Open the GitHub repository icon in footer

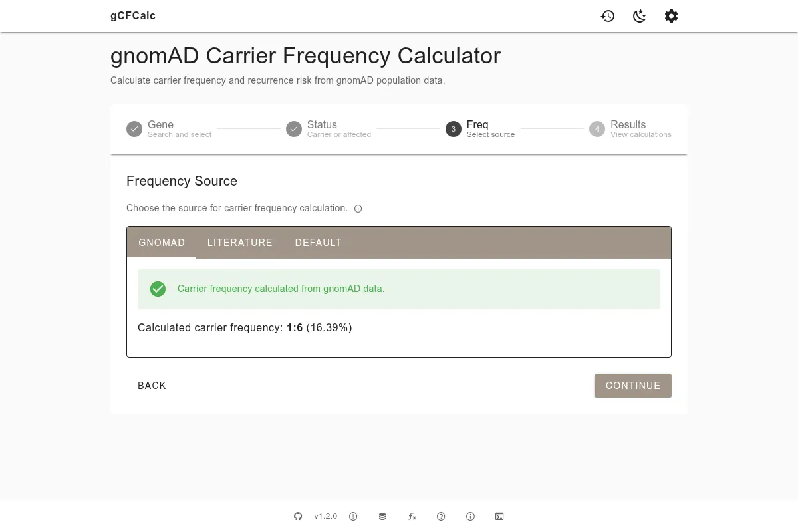pyautogui.click(x=297, y=516)
